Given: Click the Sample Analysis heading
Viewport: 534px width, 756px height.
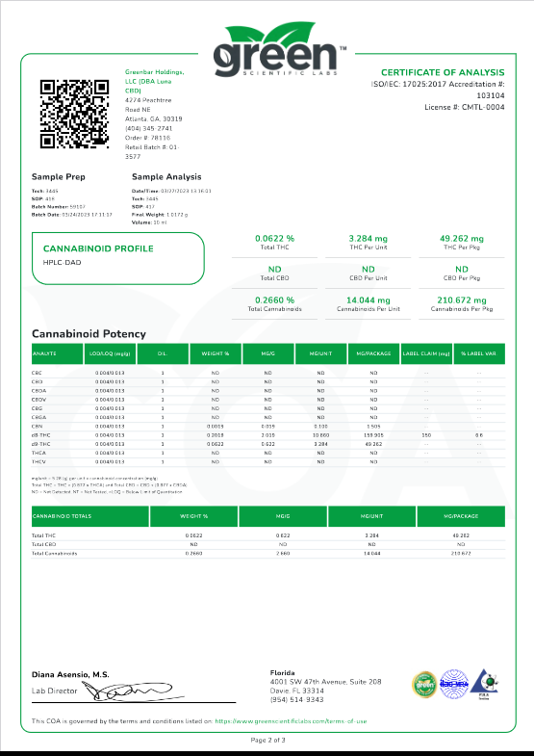Looking at the screenshot, I should point(166,176).
